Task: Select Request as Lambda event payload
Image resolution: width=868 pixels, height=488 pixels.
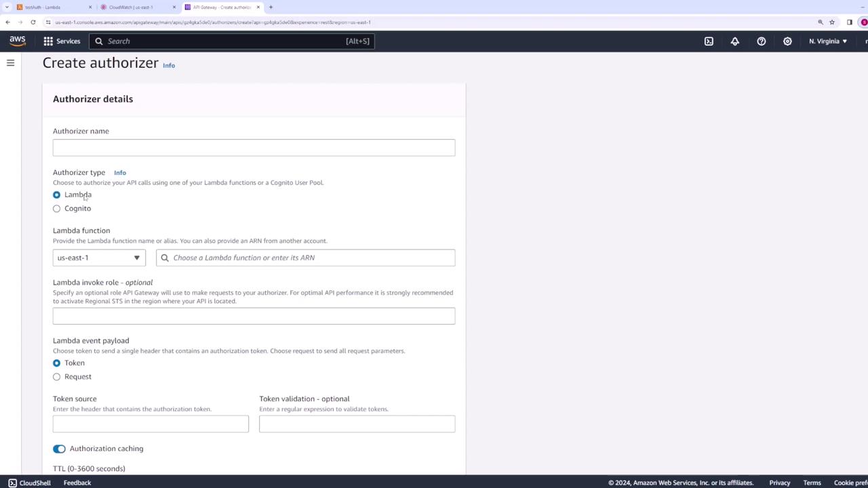Action: 56,377
